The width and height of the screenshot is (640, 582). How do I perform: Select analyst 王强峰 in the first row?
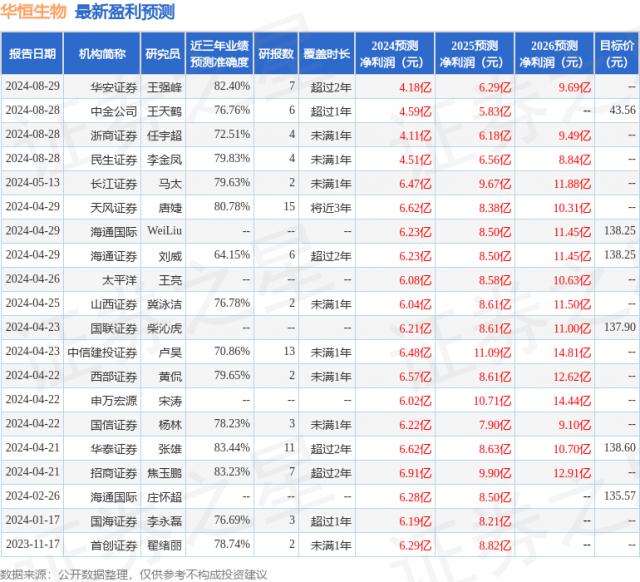(165, 86)
